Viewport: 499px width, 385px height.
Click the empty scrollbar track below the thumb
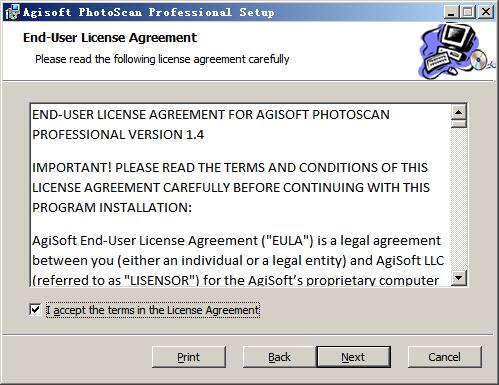tap(459, 199)
